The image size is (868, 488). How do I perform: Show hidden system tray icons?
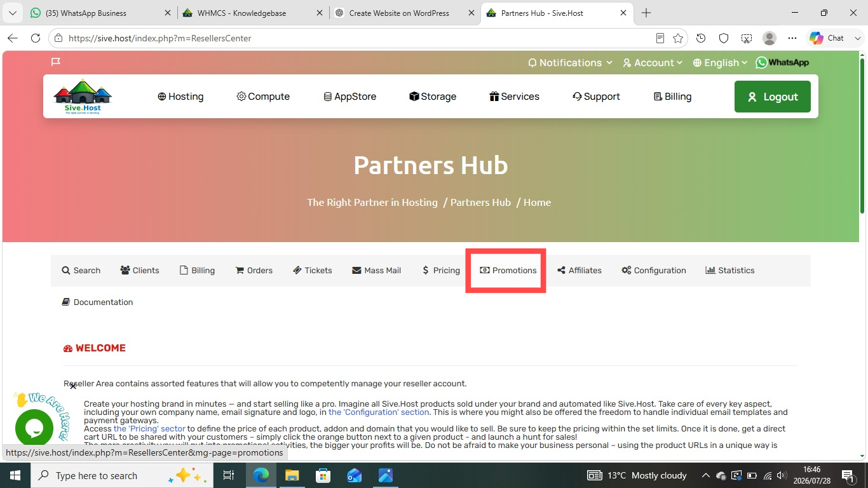705,475
